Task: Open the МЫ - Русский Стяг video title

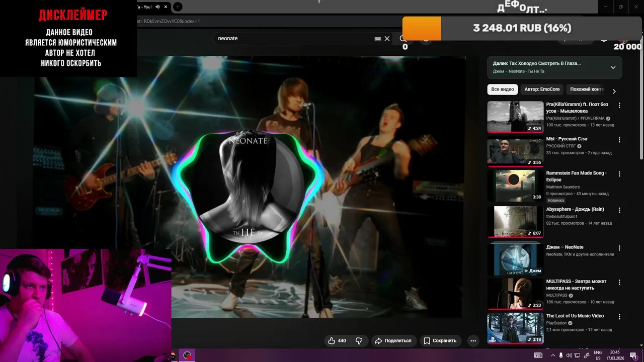Action: 567,139
